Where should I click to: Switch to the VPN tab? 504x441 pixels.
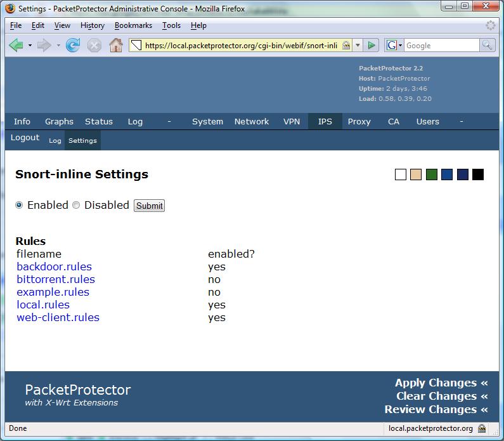[x=292, y=121]
